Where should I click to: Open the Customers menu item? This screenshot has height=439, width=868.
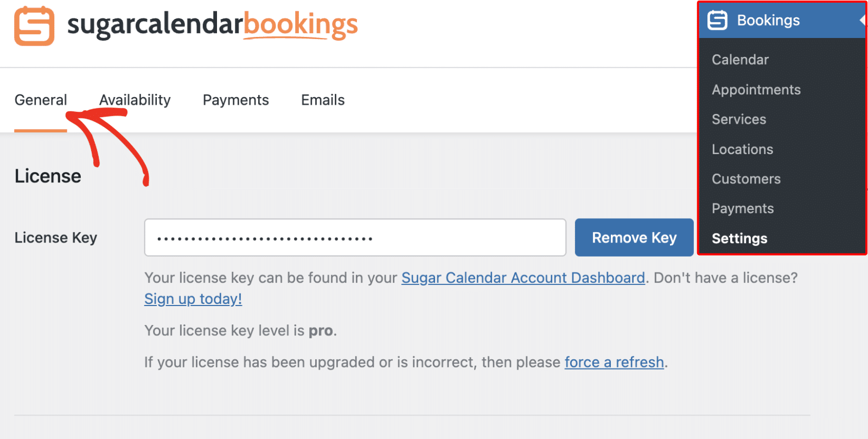746,179
